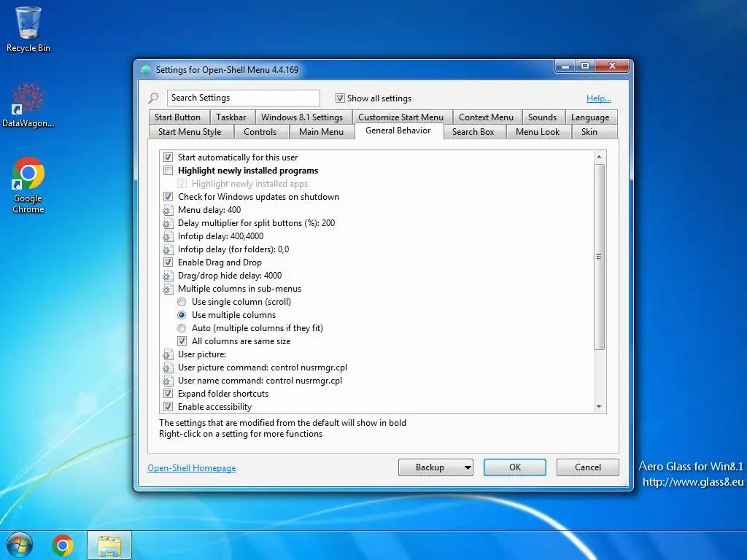Open the Sounds tab

542,117
